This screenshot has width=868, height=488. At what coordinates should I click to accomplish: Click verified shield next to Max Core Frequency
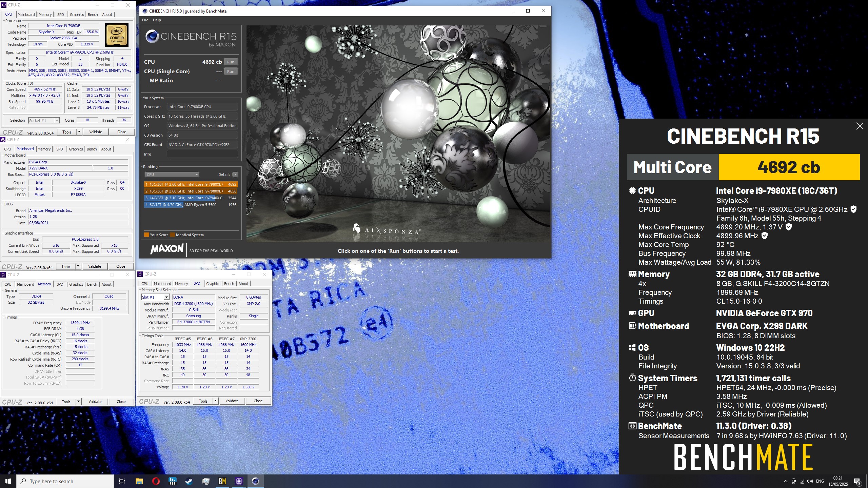789,227
